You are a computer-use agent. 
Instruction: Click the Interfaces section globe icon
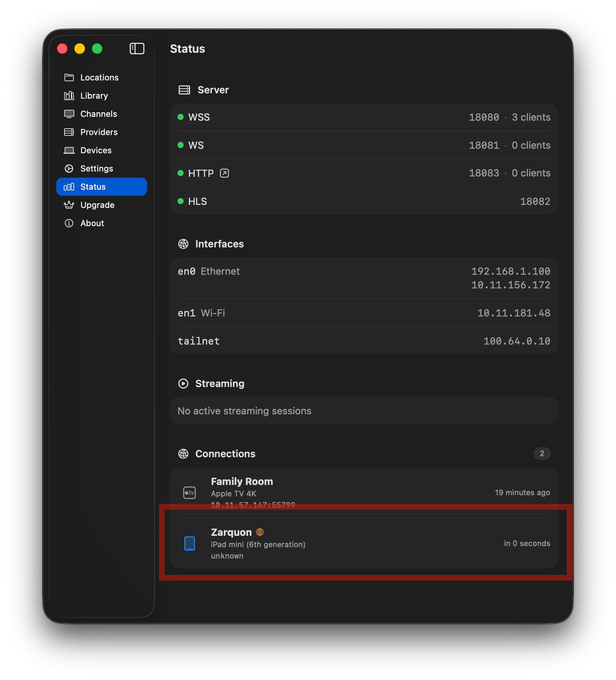[183, 244]
